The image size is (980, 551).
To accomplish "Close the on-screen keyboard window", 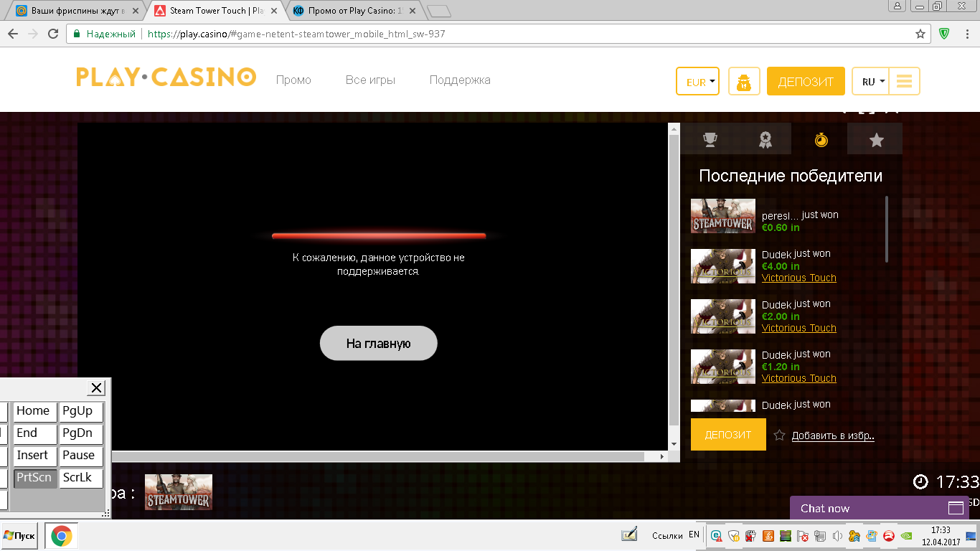I will (96, 388).
